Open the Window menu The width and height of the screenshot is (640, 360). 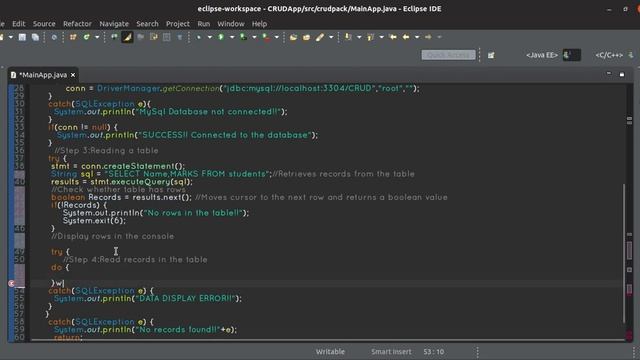click(231, 24)
